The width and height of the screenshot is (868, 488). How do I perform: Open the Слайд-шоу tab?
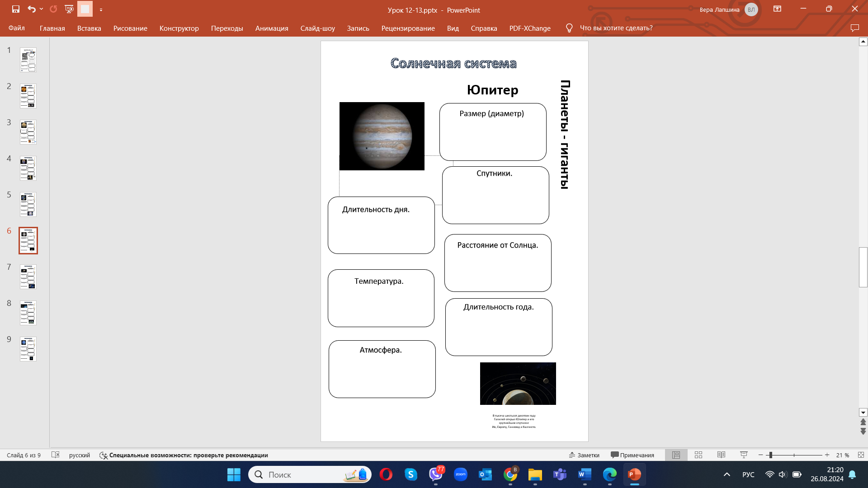click(x=318, y=28)
